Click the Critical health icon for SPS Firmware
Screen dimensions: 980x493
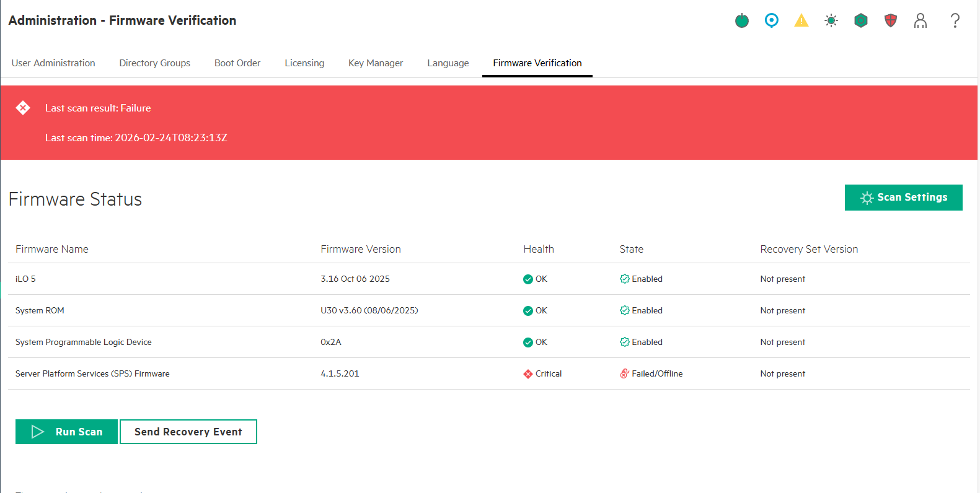[528, 374]
